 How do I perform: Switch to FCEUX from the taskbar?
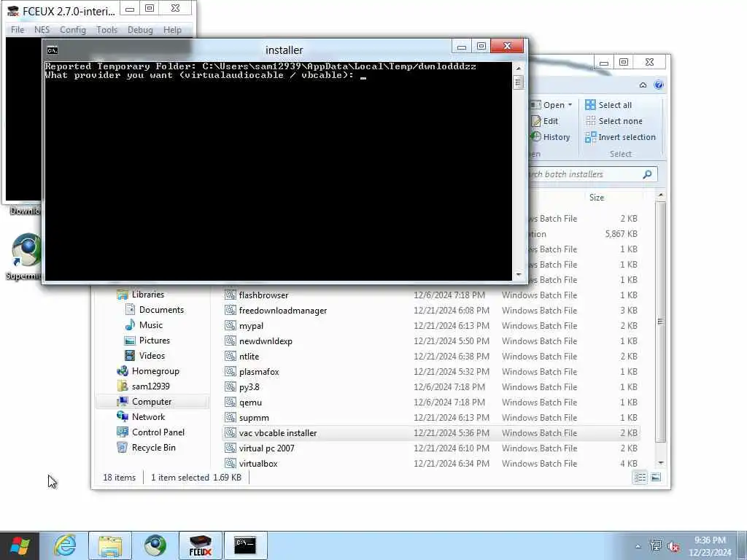tap(201, 545)
